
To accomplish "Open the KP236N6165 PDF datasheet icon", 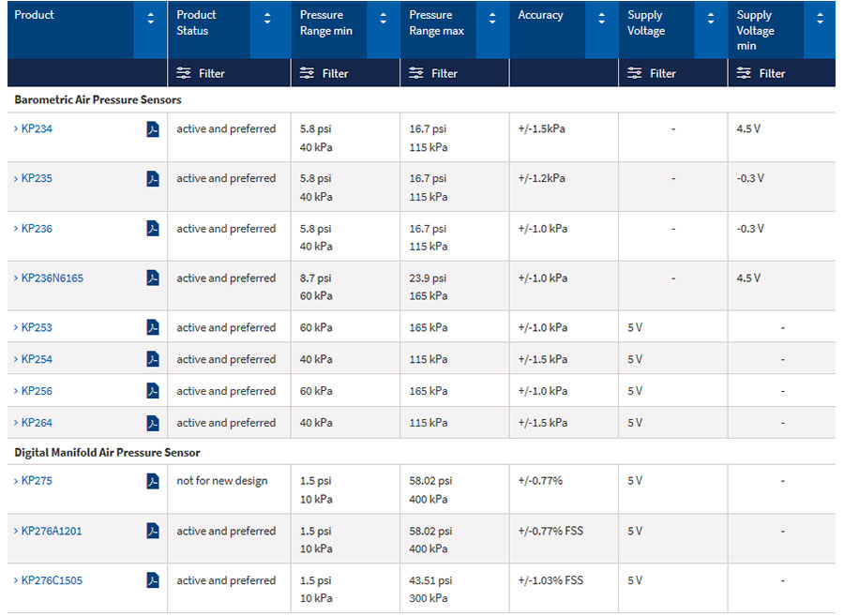I will coord(153,278).
